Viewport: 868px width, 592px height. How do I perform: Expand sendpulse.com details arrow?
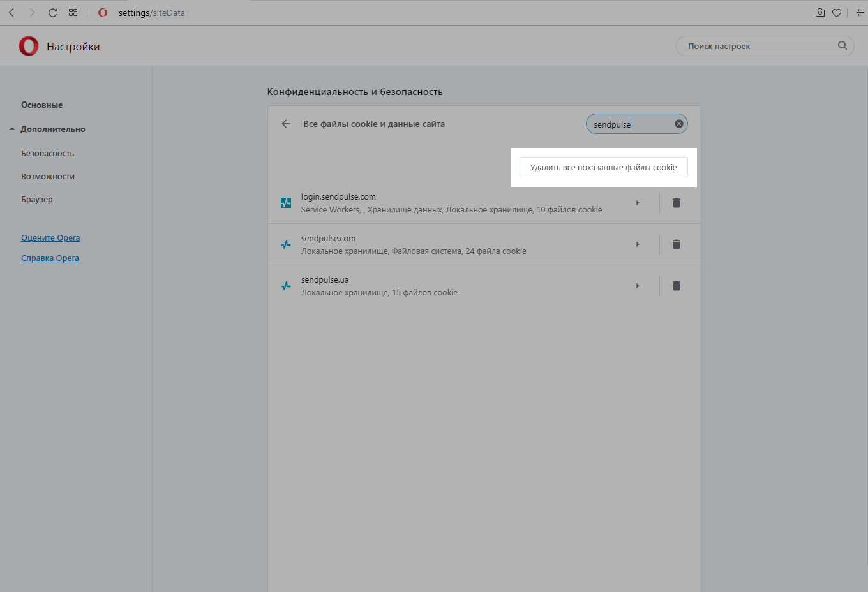click(x=638, y=244)
